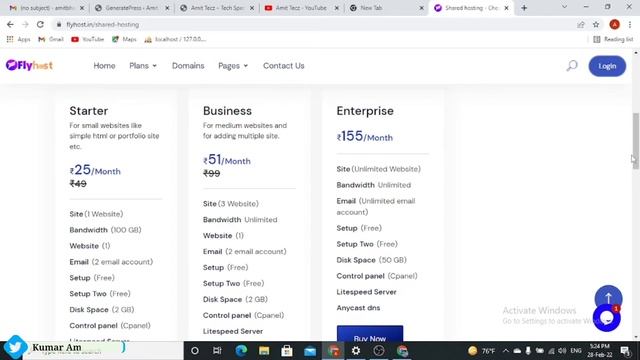Click Disk Space (50 GB) in Enterprise plan
This screenshot has width=640, height=360.
[371, 260]
